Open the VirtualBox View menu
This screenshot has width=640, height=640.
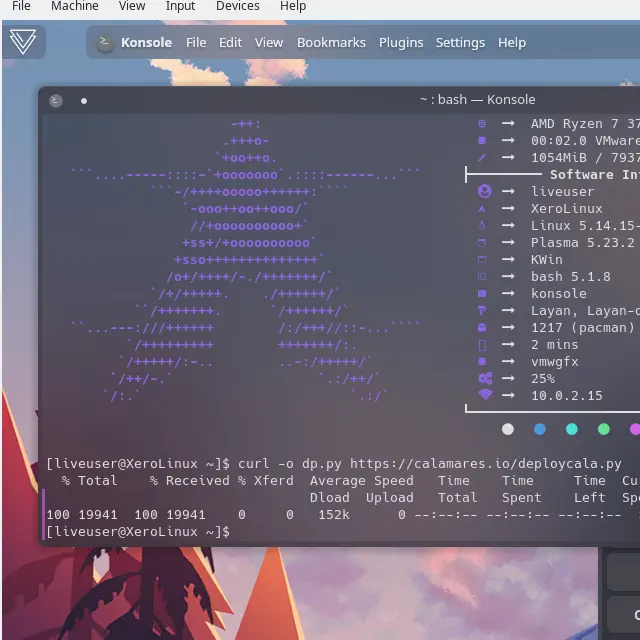click(132, 6)
